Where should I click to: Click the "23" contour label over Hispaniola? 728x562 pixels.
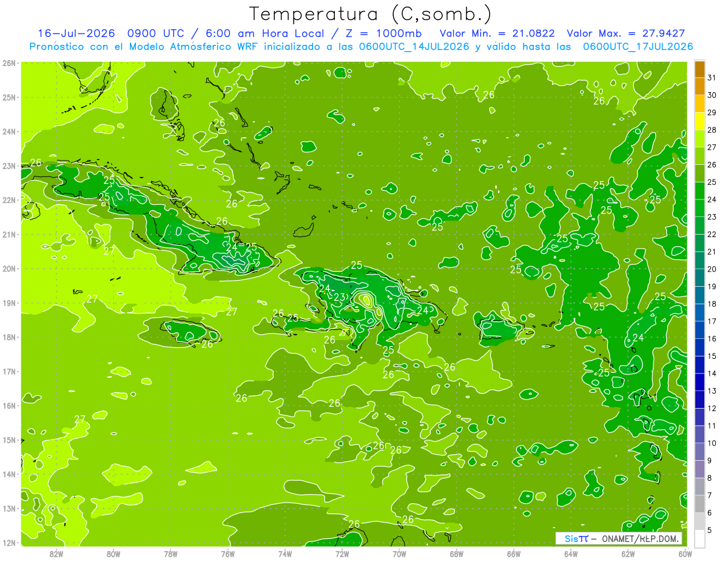pos(340,297)
